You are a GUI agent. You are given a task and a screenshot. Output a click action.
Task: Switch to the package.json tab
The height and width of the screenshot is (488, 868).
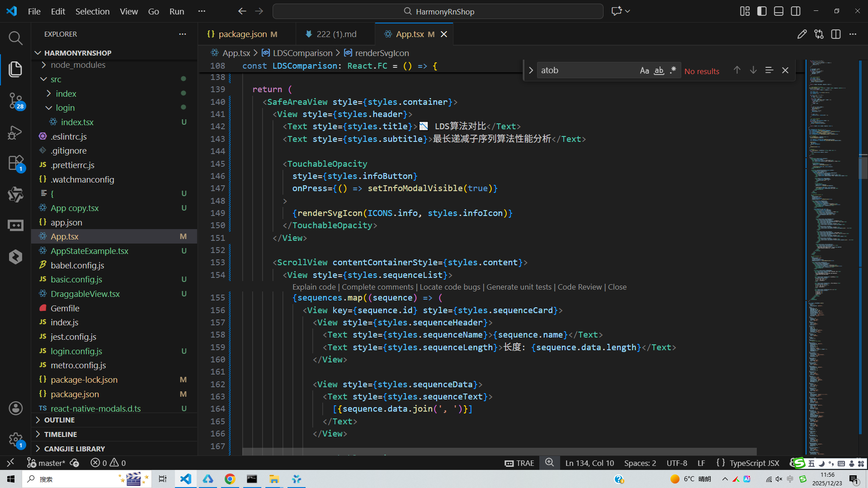pos(242,34)
